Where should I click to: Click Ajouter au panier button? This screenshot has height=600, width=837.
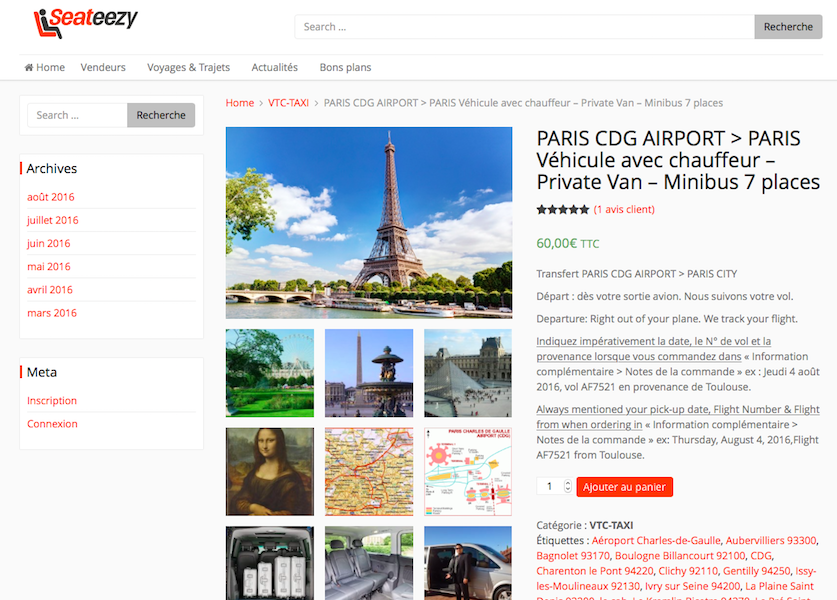pyautogui.click(x=625, y=487)
